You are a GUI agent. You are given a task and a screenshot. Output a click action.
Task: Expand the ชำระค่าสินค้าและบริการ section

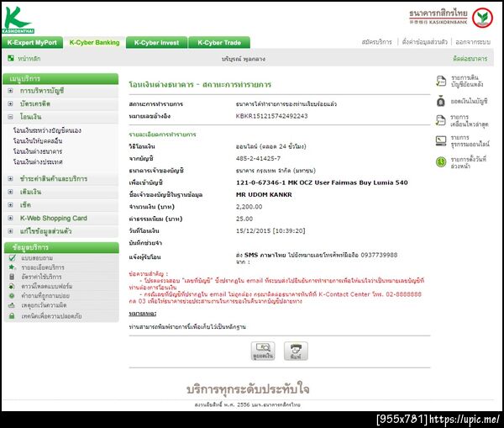click(x=10, y=178)
